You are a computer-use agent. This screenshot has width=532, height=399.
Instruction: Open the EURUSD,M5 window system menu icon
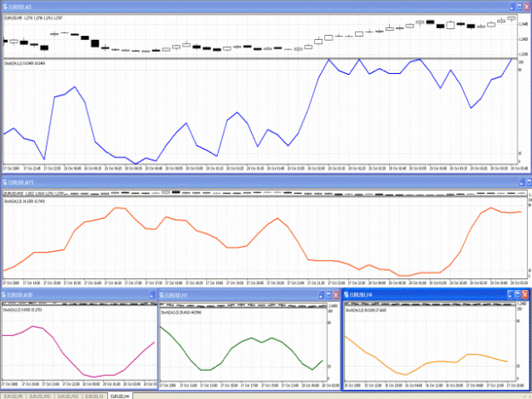5,7
